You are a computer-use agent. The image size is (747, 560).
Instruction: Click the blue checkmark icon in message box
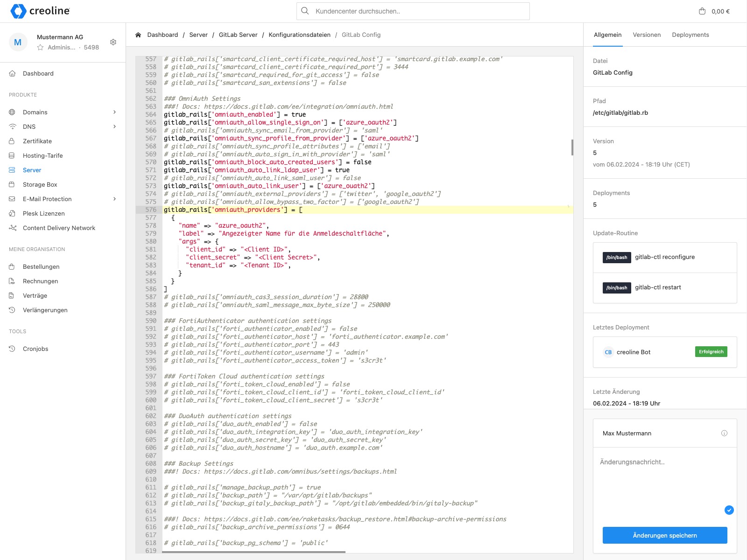pyautogui.click(x=729, y=510)
